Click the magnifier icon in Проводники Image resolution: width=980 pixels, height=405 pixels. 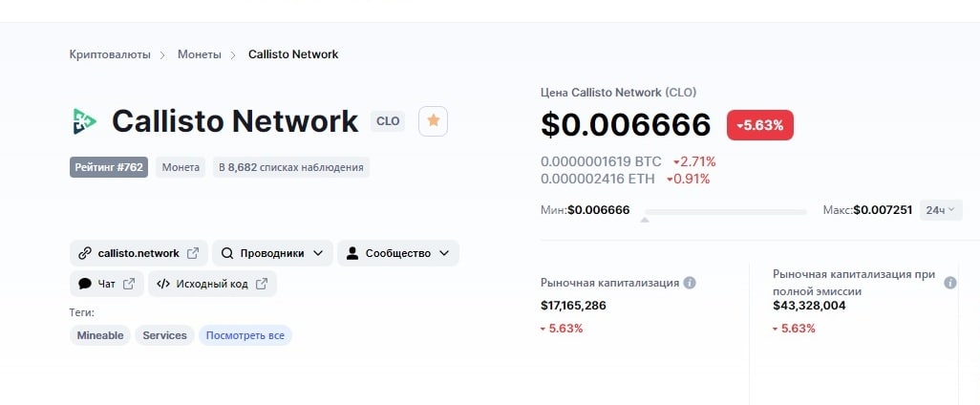click(227, 253)
